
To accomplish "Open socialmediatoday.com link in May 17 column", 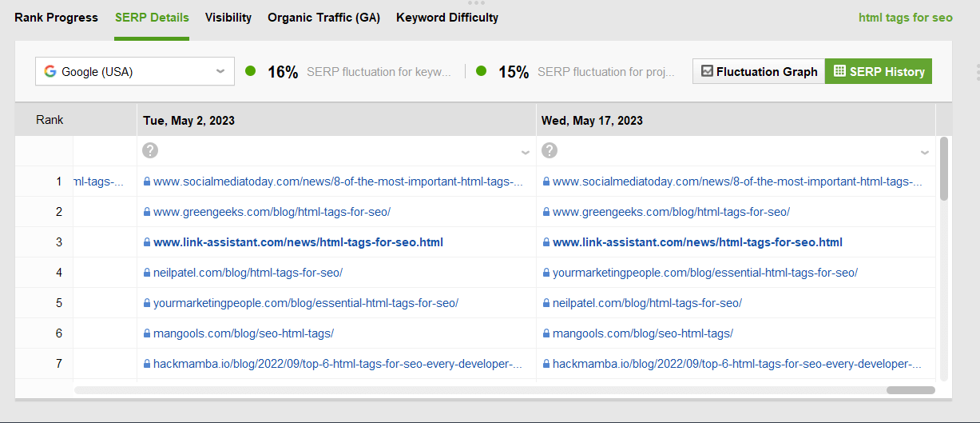I will pyautogui.click(x=737, y=182).
